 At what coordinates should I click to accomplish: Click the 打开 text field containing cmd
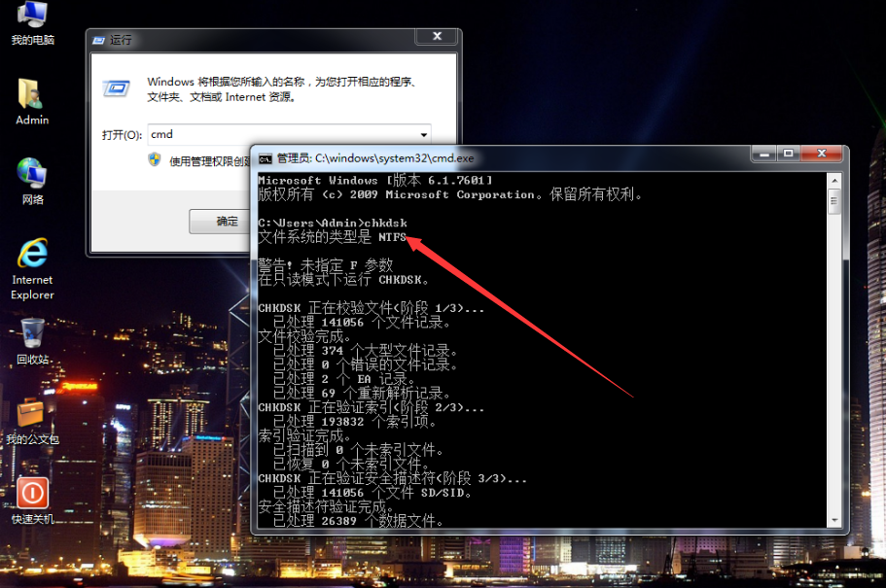click(x=289, y=134)
